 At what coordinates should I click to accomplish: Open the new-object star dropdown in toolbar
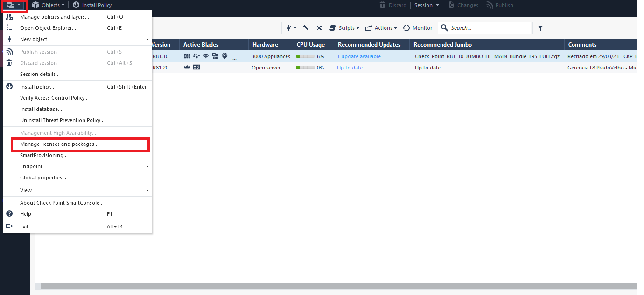coord(291,28)
